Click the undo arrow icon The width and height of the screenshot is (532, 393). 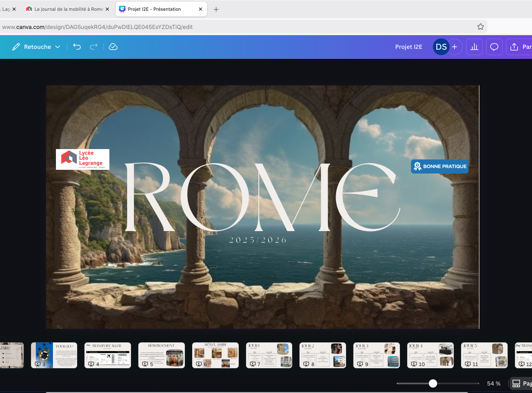pos(77,47)
